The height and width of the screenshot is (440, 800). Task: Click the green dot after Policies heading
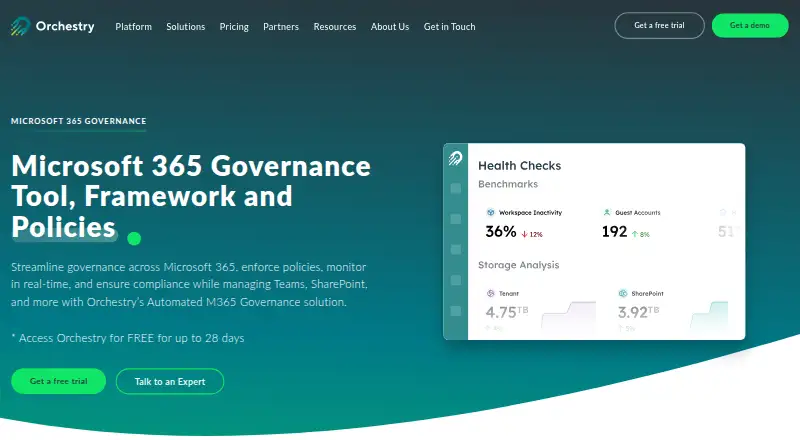pyautogui.click(x=134, y=238)
